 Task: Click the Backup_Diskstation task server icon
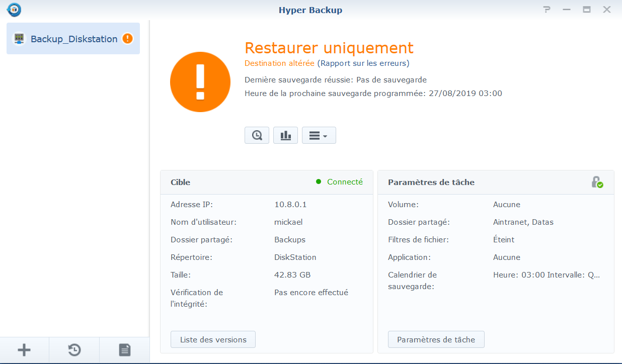19,39
